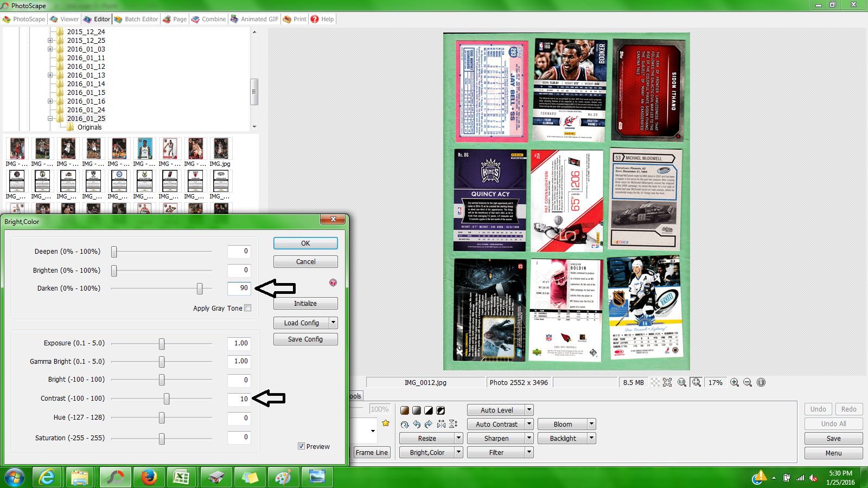Open the Backlight dropdown arrow
This screenshot has width=868, height=488.
(592, 438)
